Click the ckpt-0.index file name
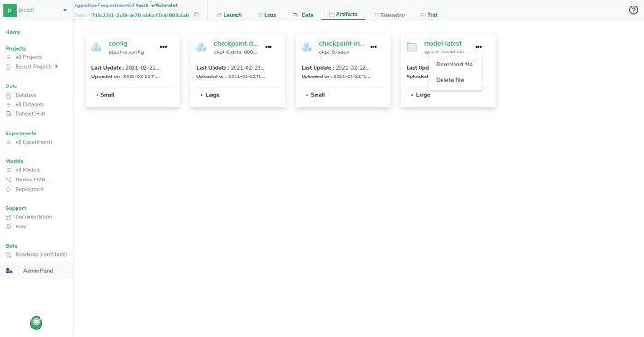This screenshot has height=337, width=644. tap(334, 52)
